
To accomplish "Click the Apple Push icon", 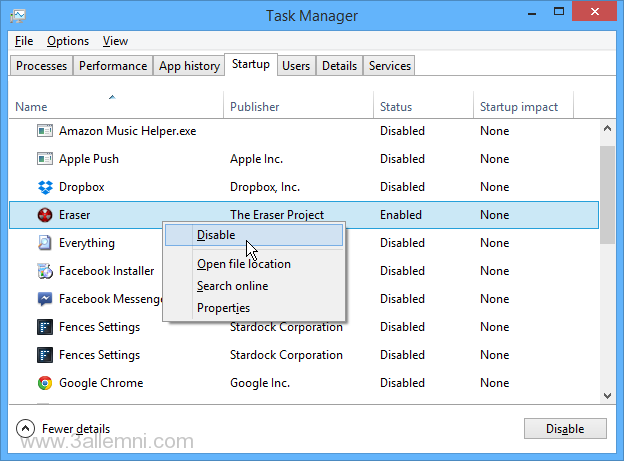I will [x=44, y=159].
